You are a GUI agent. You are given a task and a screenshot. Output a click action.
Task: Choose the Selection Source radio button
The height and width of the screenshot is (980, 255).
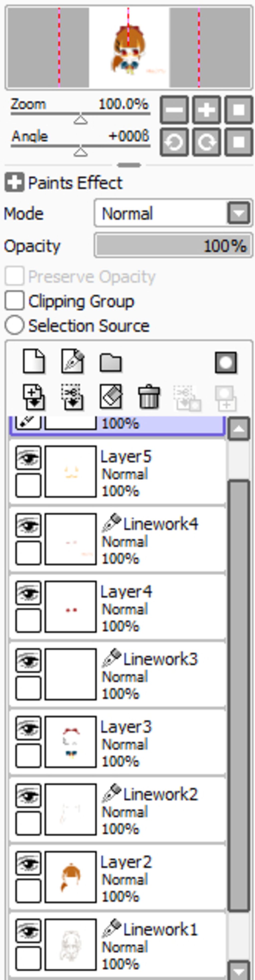[x=14, y=326]
